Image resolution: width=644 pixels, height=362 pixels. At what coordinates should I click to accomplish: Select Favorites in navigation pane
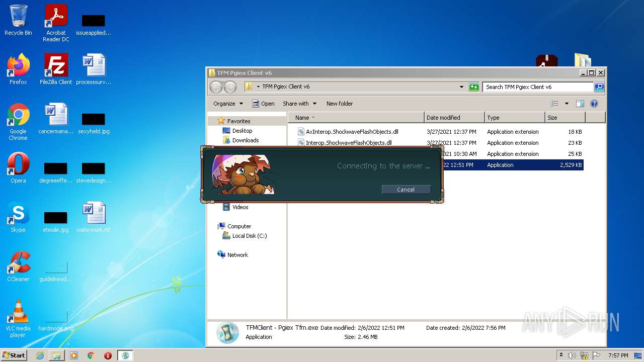click(238, 121)
